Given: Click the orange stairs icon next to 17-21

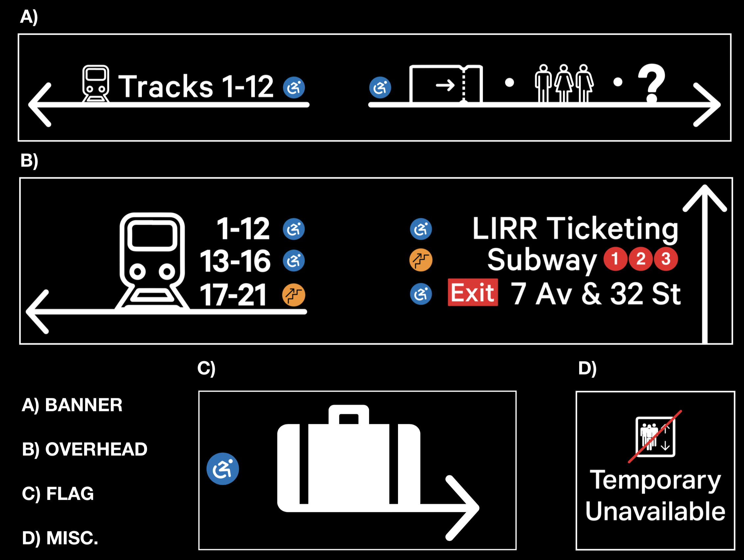Looking at the screenshot, I should (294, 295).
